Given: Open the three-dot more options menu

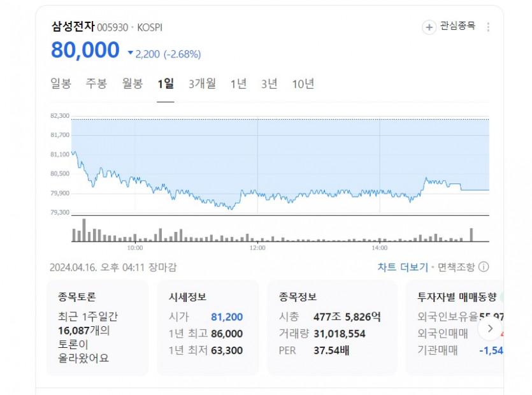Looking at the screenshot, I should (x=489, y=27).
